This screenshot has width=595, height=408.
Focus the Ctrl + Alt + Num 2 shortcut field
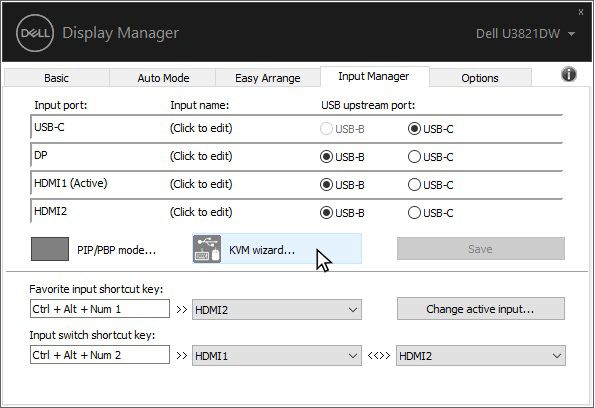point(100,355)
